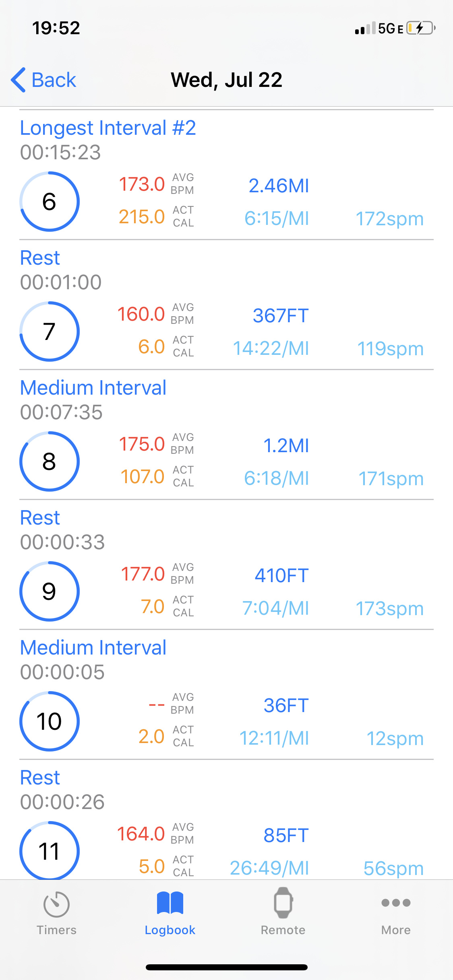Tap the More three-dots icon
Viewport: 453px width, 980px height.
click(x=396, y=903)
